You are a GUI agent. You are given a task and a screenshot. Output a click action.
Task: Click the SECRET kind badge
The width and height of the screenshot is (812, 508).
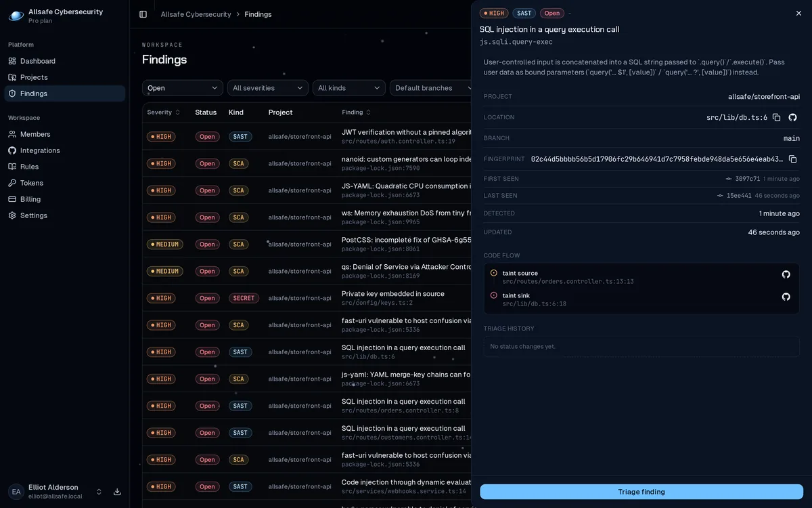244,298
